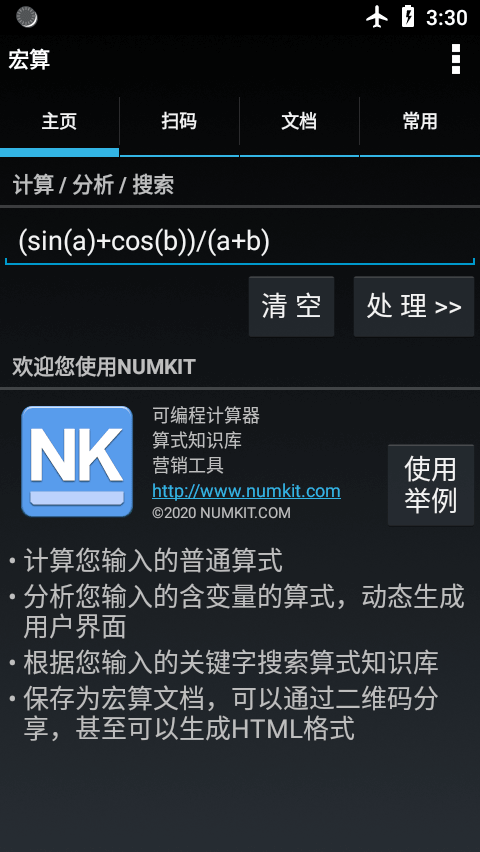This screenshot has width=480, height=852.
Task: Open the 使用举例 examples button
Action: point(431,485)
